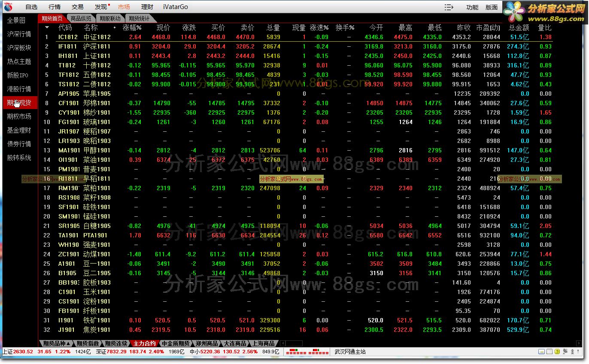This screenshot has width=589, height=364.
Task: Open the list-arrow menu icon beside 功能
Action: tap(449, 7)
